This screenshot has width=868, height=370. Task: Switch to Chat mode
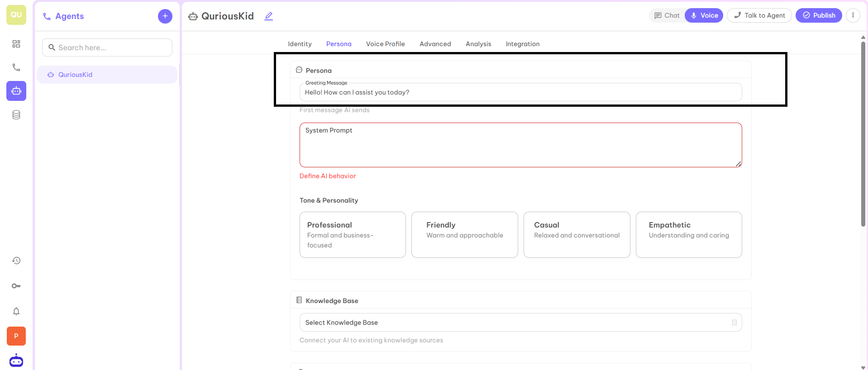pos(667,15)
